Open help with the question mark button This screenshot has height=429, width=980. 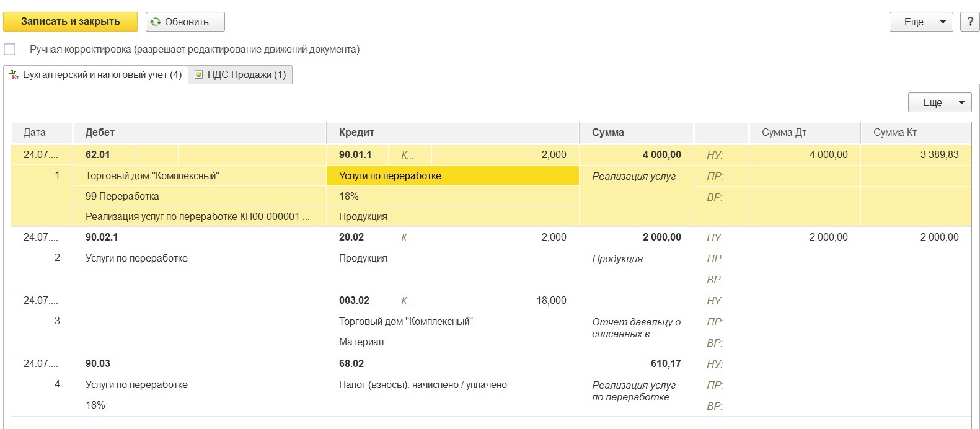[x=969, y=22]
